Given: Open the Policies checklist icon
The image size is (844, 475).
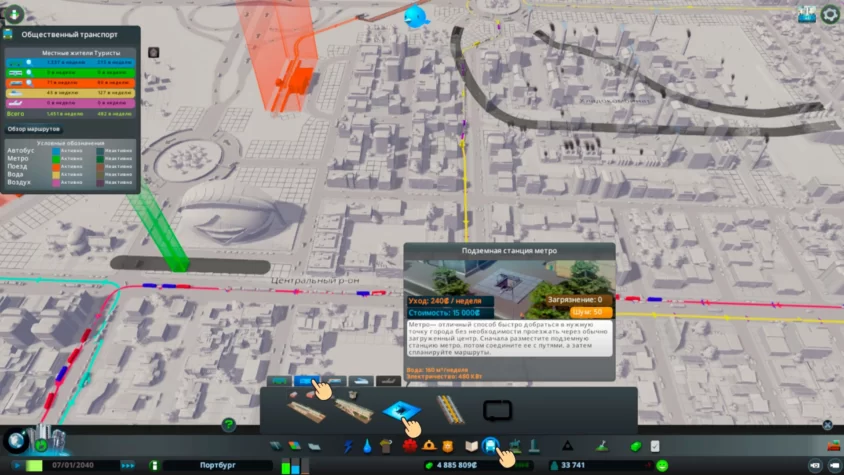Looking at the screenshot, I should pyautogui.click(x=655, y=446).
